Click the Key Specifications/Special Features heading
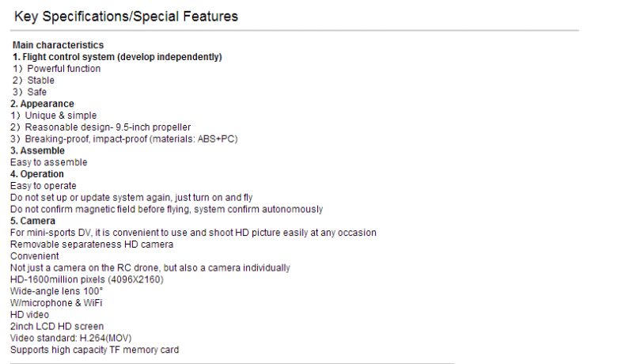The width and height of the screenshot is (633, 364). [x=126, y=17]
